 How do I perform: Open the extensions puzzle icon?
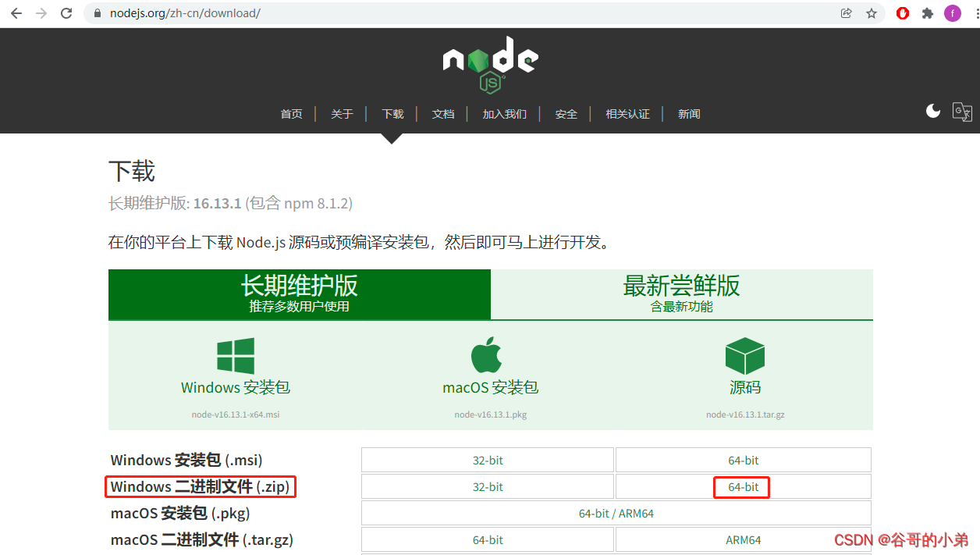coord(928,13)
